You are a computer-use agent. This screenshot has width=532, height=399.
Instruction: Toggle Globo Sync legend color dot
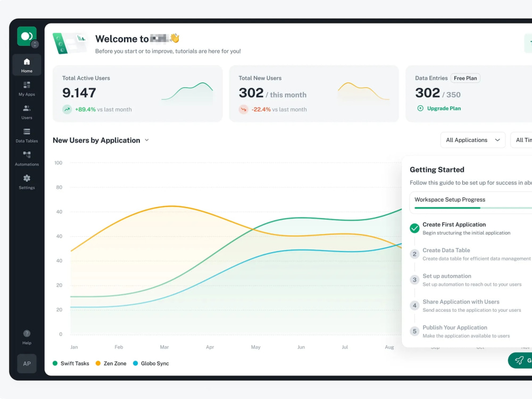tap(135, 363)
